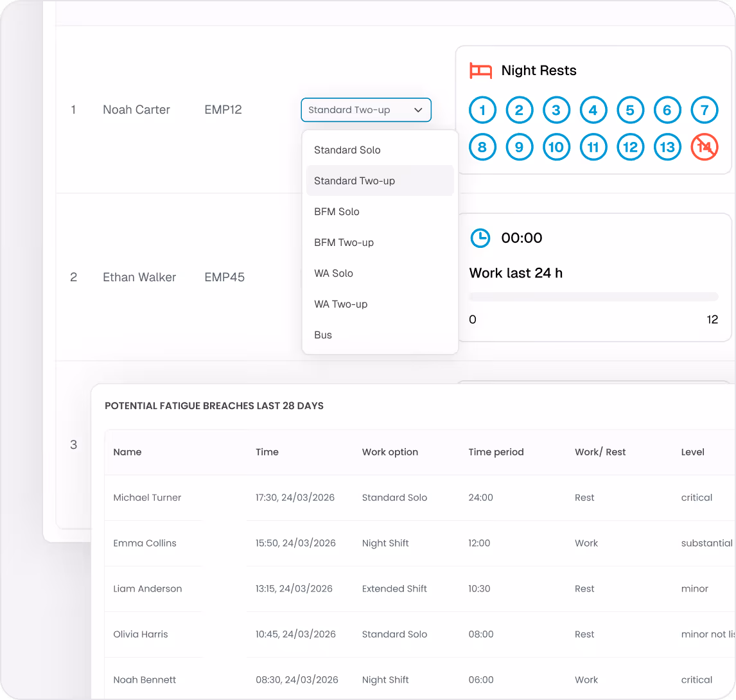Select night rest circle number 3
736x700 pixels.
click(556, 110)
